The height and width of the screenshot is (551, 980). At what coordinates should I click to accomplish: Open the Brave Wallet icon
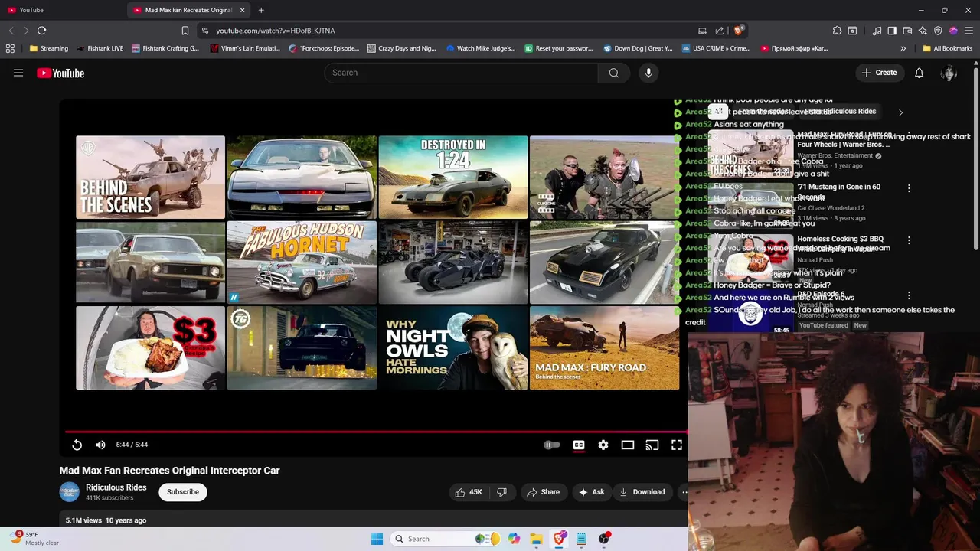[x=907, y=31]
